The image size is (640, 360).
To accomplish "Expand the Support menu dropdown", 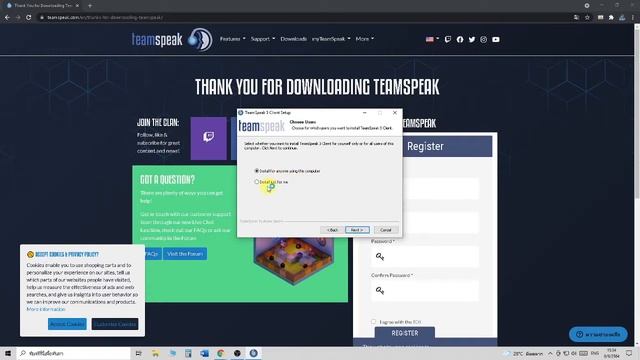I will pos(263,39).
